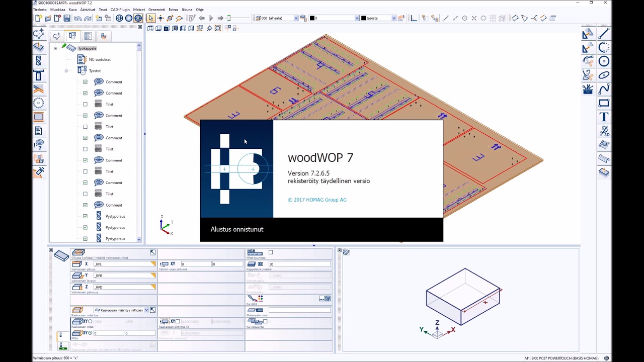Click the orange variable arrow in the Y _RPB field
Viewport: 644px width, 362px height.
click(x=153, y=276)
